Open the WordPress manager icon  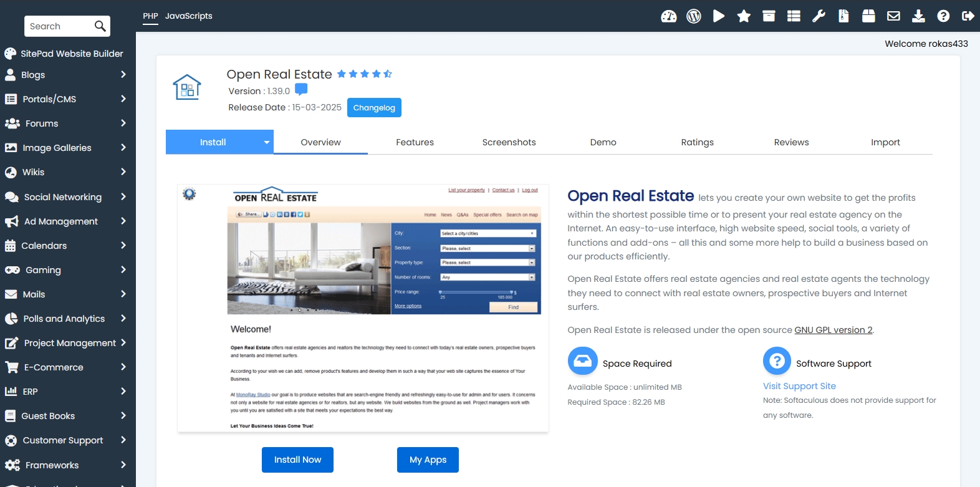tap(694, 16)
